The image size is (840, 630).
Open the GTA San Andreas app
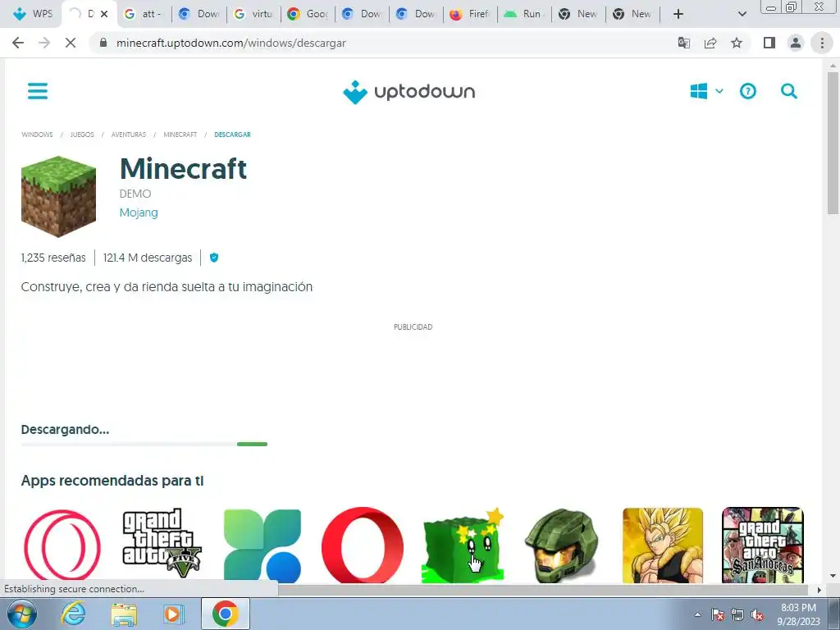pyautogui.click(x=763, y=546)
